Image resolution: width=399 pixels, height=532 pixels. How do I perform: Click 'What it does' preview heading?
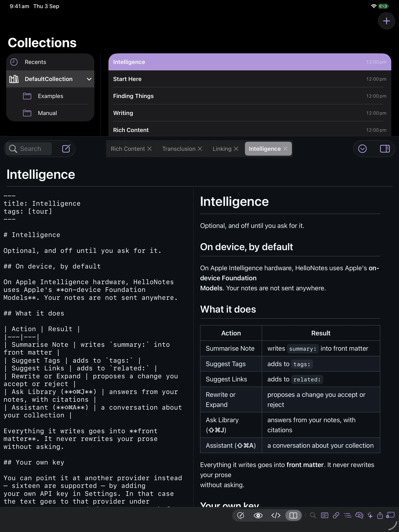tap(228, 309)
